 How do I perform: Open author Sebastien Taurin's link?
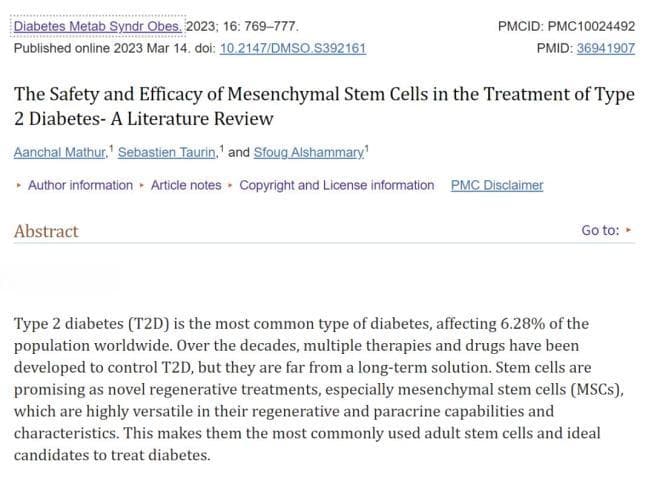(x=167, y=153)
